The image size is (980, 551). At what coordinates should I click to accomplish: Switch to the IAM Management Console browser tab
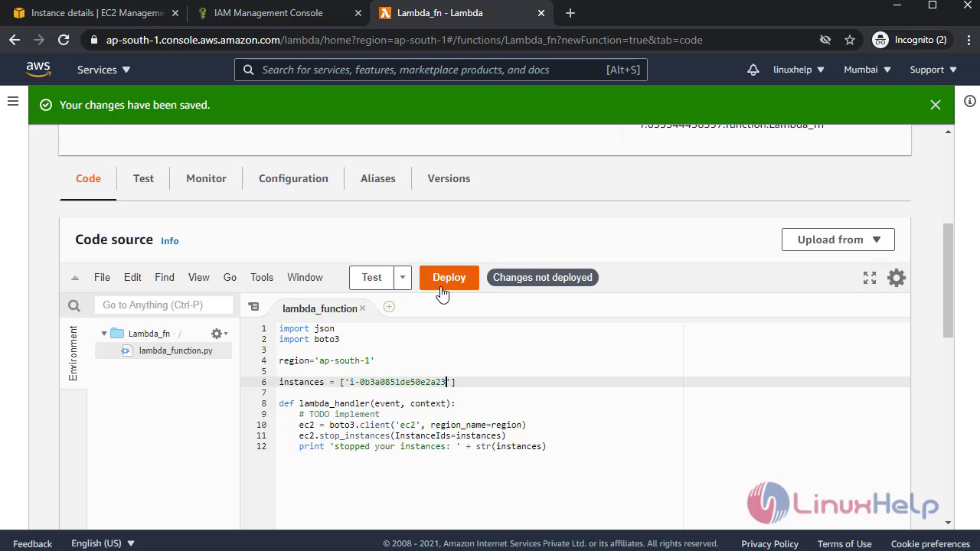tap(279, 13)
